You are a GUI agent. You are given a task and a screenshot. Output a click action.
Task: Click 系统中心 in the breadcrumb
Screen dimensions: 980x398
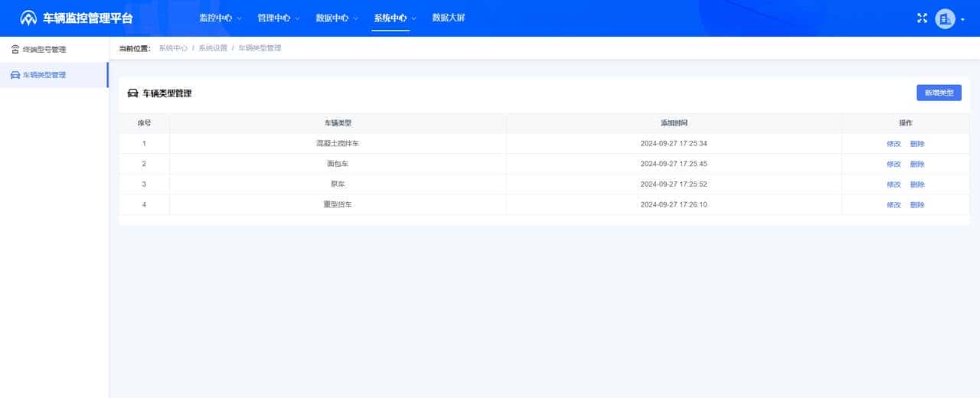coord(173,48)
